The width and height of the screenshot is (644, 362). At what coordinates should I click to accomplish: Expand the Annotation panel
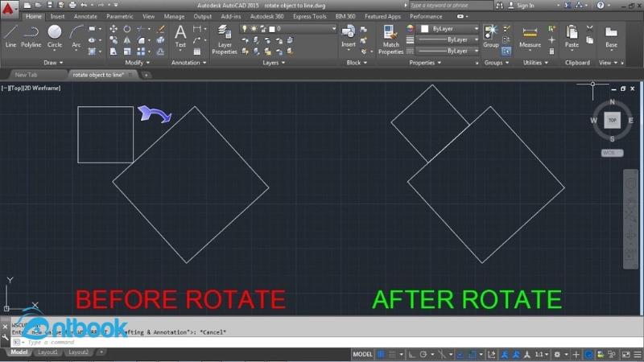coord(188,63)
